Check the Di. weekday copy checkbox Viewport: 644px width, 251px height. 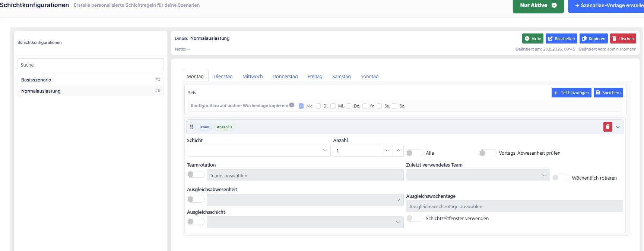click(318, 106)
